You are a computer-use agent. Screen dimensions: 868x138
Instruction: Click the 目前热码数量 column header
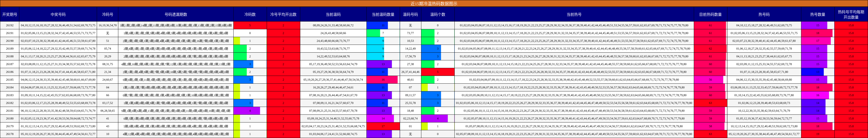coord(710,15)
